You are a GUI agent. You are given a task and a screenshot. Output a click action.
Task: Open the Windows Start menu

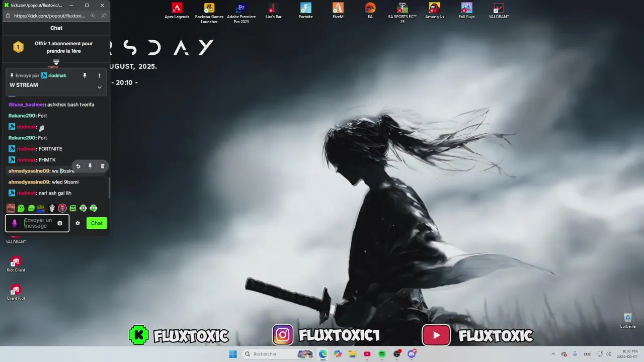[x=233, y=354]
